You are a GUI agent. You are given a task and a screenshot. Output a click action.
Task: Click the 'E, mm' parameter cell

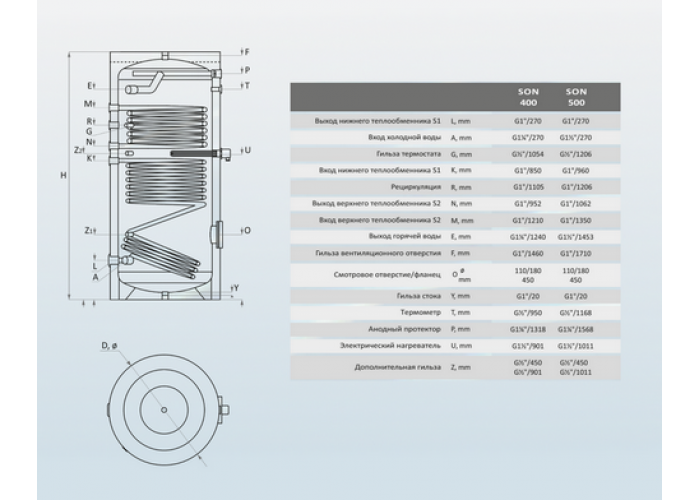coord(460,237)
